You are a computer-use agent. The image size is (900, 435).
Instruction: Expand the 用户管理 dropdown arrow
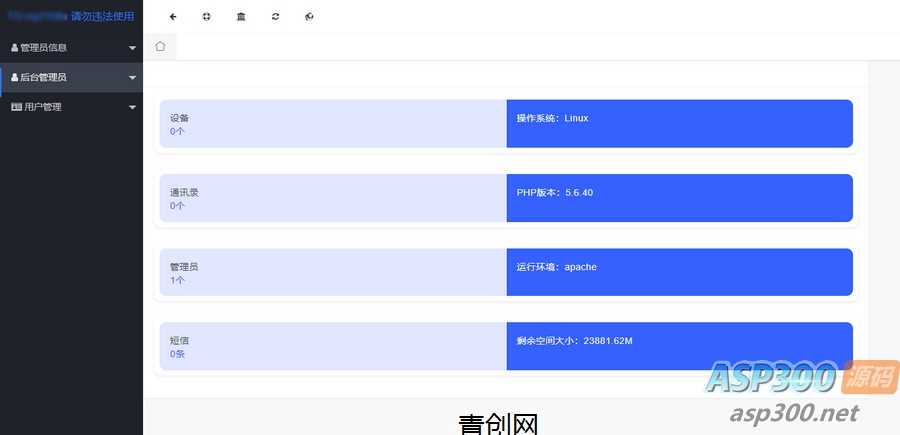133,107
